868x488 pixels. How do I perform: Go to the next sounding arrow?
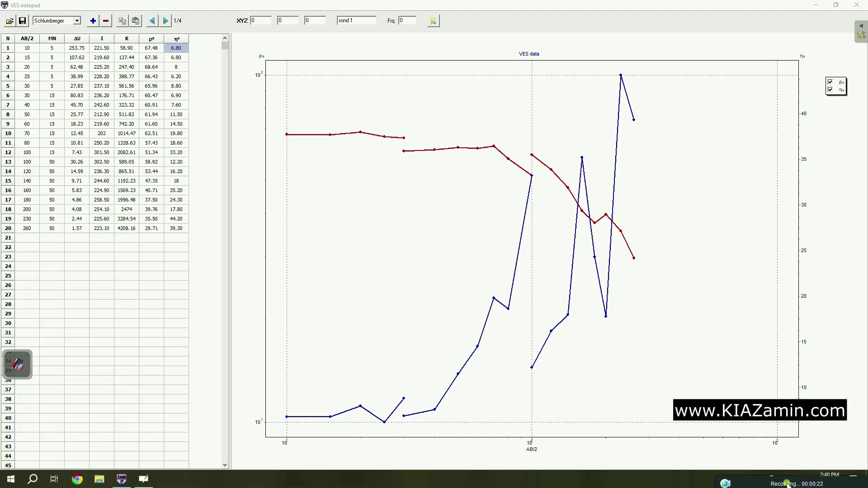pos(165,21)
